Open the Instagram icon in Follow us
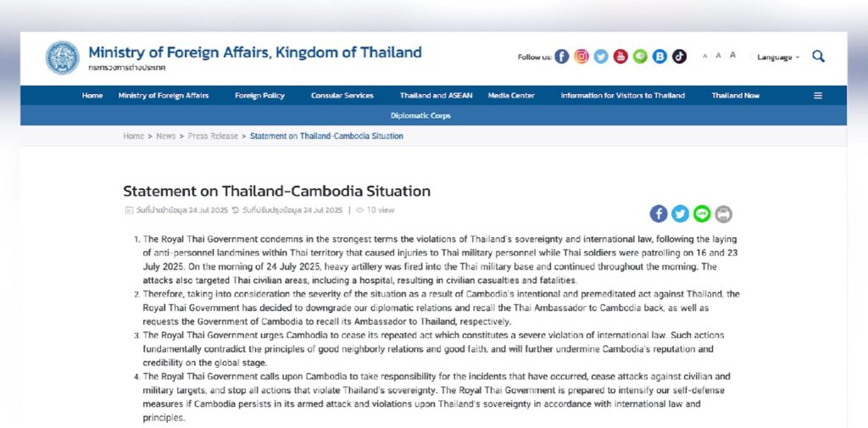Screen dimensions: 868x428 (581, 57)
